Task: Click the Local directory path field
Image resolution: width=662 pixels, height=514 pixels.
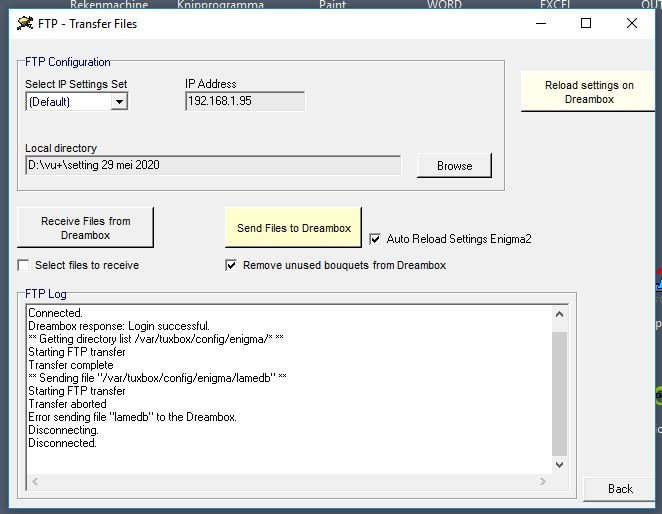Action: pos(213,165)
